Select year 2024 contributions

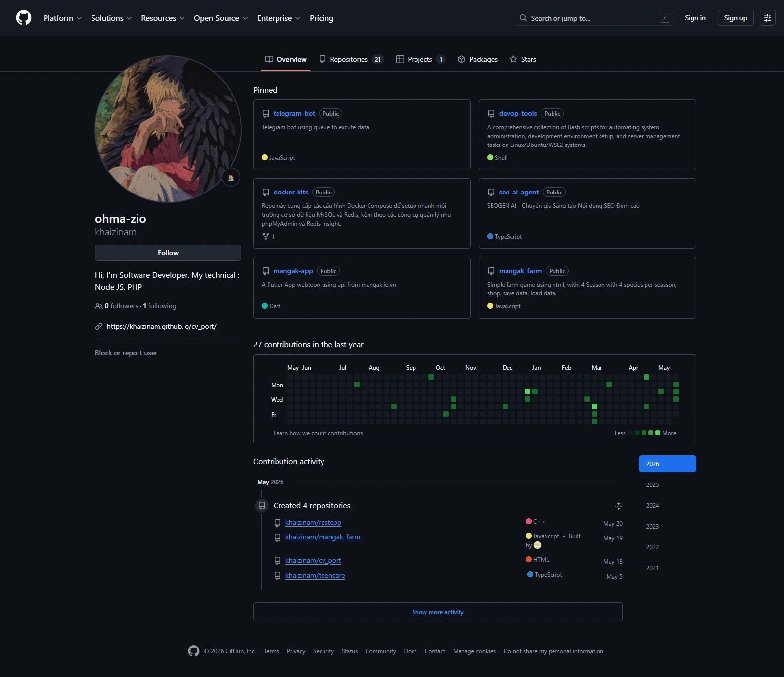click(x=667, y=505)
